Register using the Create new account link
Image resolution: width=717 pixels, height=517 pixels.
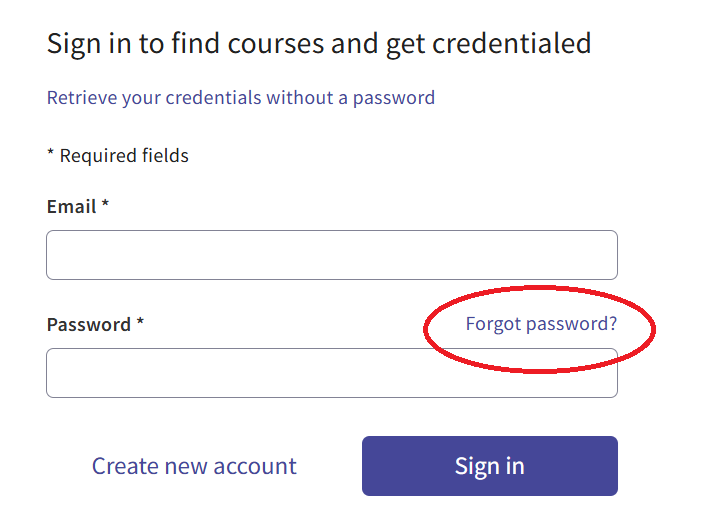click(x=194, y=466)
